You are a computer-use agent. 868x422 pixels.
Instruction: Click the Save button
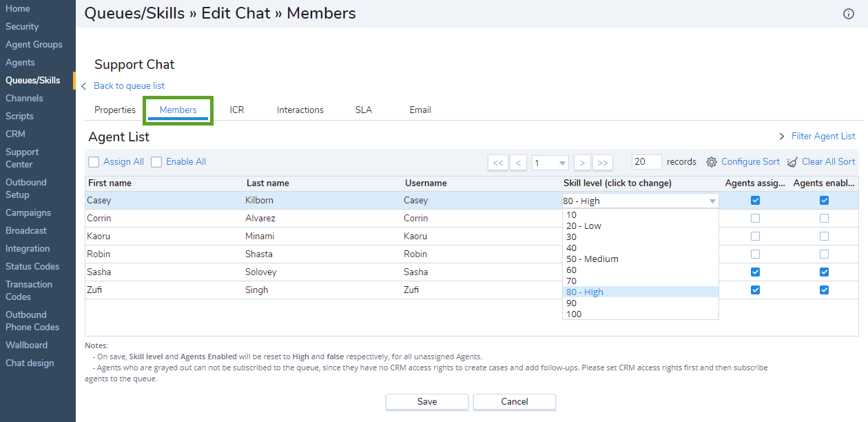pyautogui.click(x=427, y=402)
